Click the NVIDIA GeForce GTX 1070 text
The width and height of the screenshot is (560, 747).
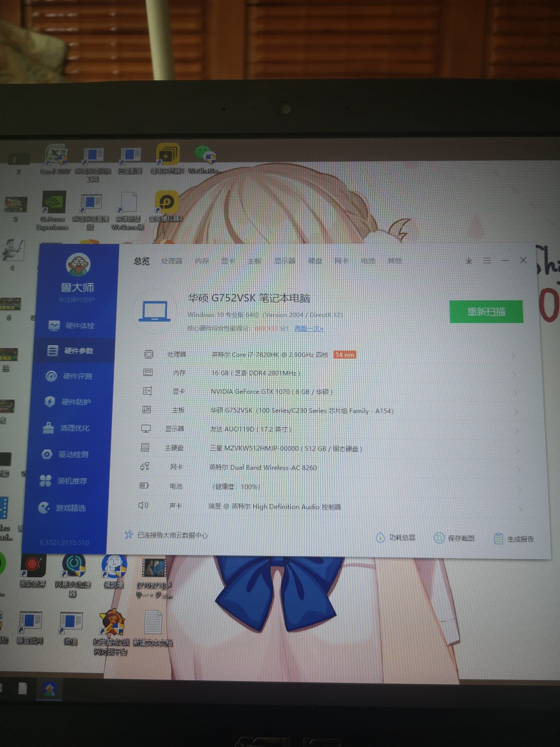tap(271, 392)
